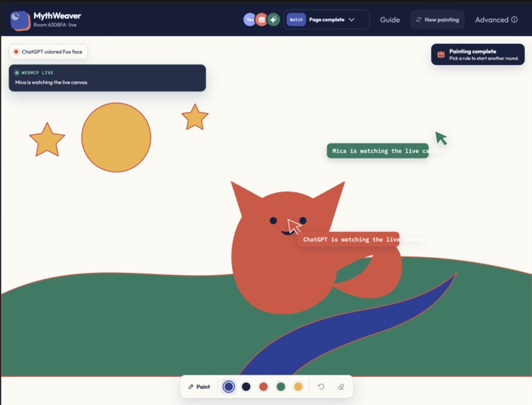This screenshot has height=405, width=532.
Task: Click the yellow sun circle on canvas
Action: (116, 137)
